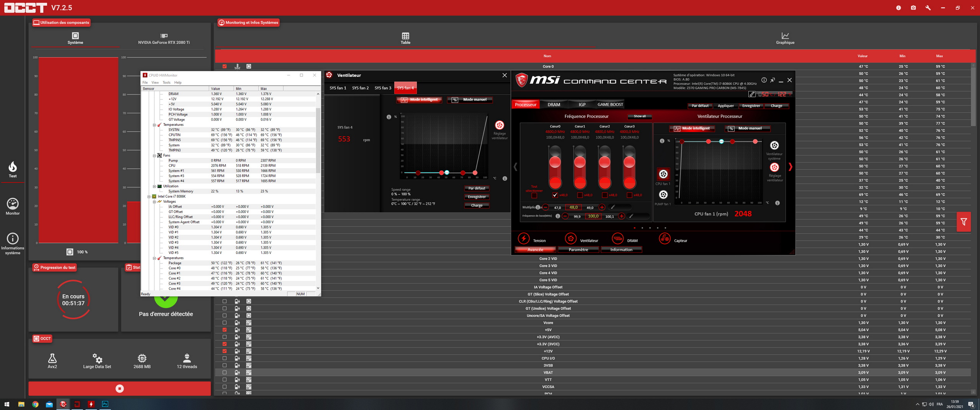The width and height of the screenshot is (980, 410).
Task: Switch to SYS fan 2 tab
Action: [360, 88]
